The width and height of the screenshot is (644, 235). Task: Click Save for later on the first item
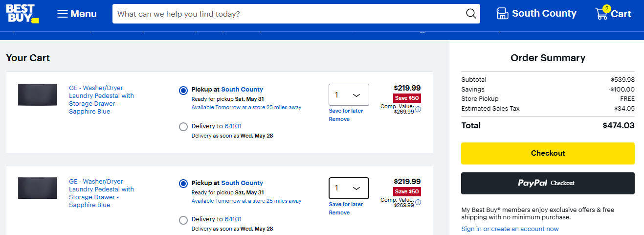coord(346,111)
